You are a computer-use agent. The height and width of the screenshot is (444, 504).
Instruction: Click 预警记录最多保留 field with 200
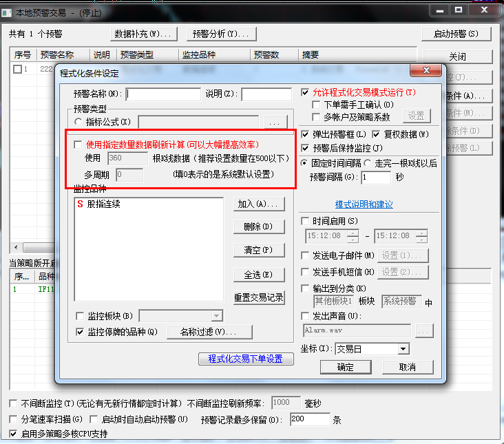click(310, 419)
